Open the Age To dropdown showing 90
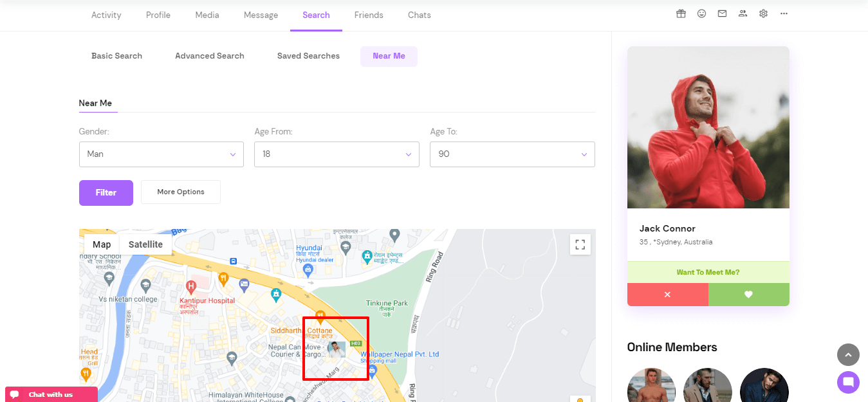This screenshot has width=868, height=402. click(512, 154)
